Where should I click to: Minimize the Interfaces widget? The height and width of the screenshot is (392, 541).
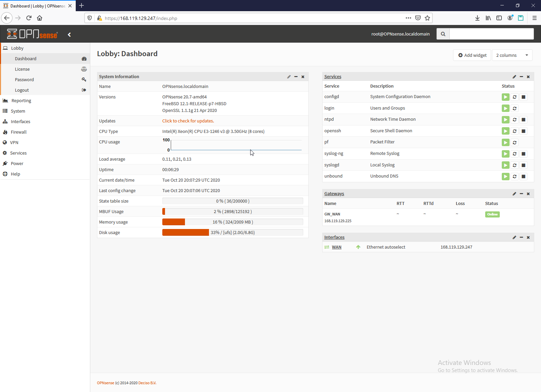pos(521,237)
